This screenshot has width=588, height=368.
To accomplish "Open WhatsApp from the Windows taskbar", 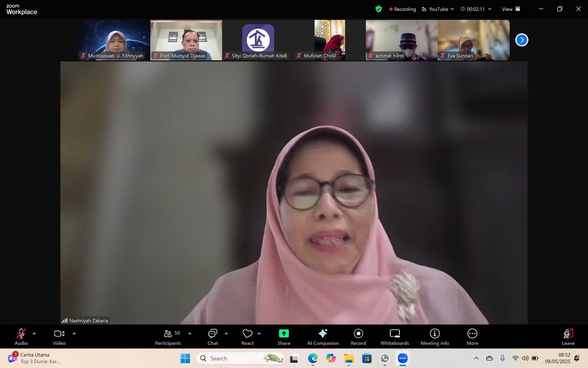I will 385,358.
